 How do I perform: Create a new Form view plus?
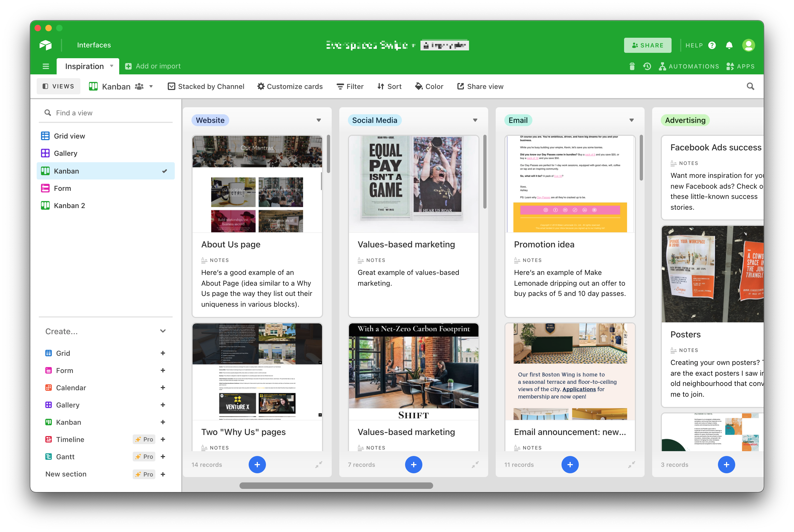point(163,371)
